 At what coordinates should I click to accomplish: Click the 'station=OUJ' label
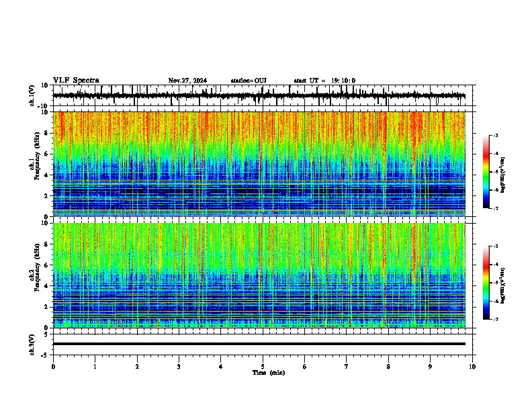(249, 81)
